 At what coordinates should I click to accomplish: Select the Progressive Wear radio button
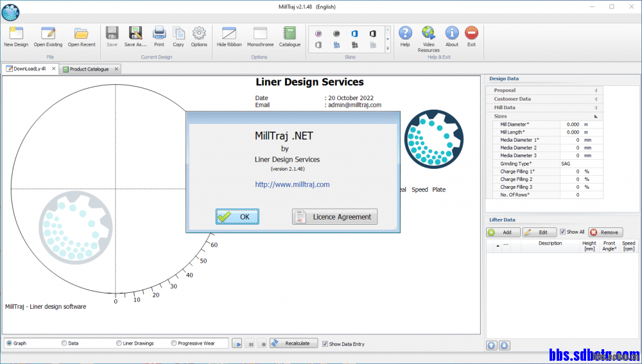173,343
